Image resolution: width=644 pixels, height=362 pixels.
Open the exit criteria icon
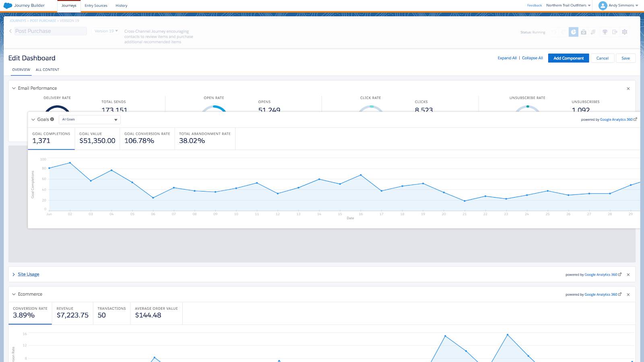[615, 32]
